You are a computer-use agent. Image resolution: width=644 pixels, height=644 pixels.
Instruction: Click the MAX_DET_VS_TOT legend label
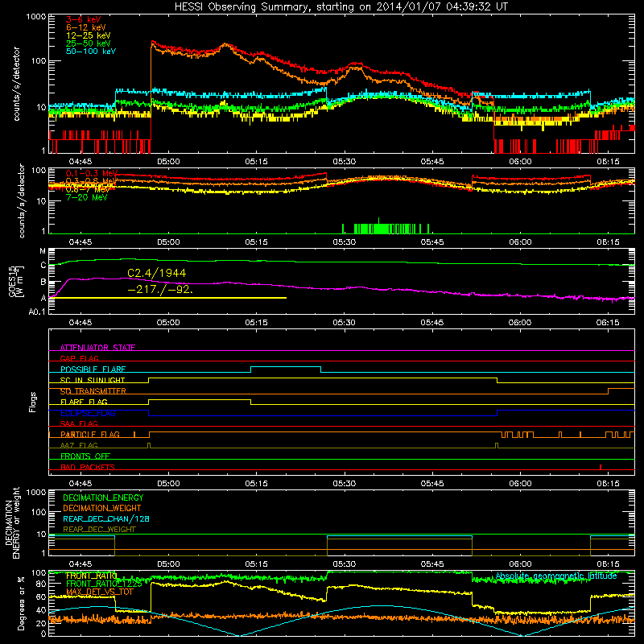(99, 592)
